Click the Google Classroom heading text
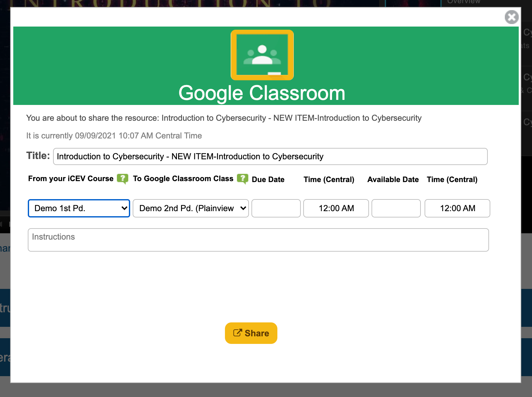 point(262,93)
